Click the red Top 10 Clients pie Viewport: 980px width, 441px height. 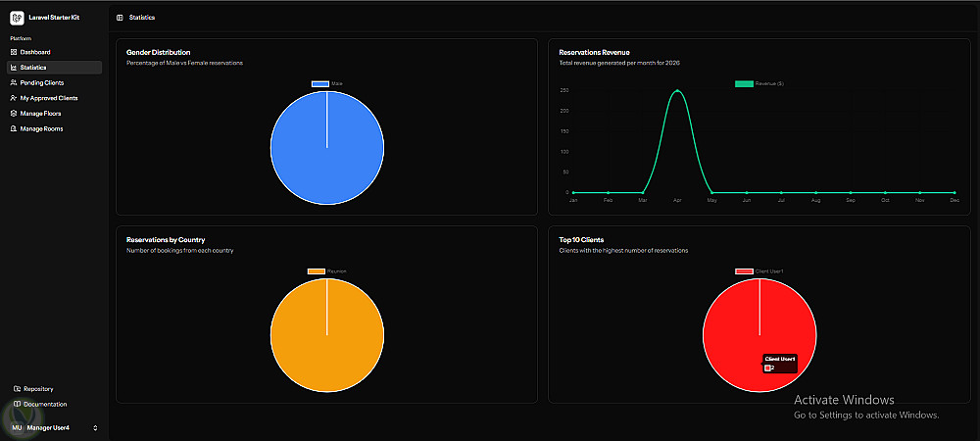pyautogui.click(x=759, y=335)
